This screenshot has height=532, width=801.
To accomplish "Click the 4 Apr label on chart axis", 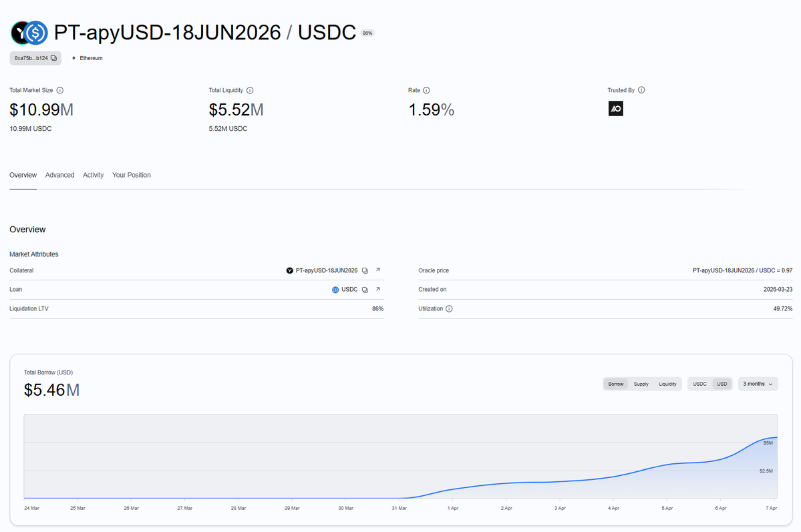I will [613, 508].
